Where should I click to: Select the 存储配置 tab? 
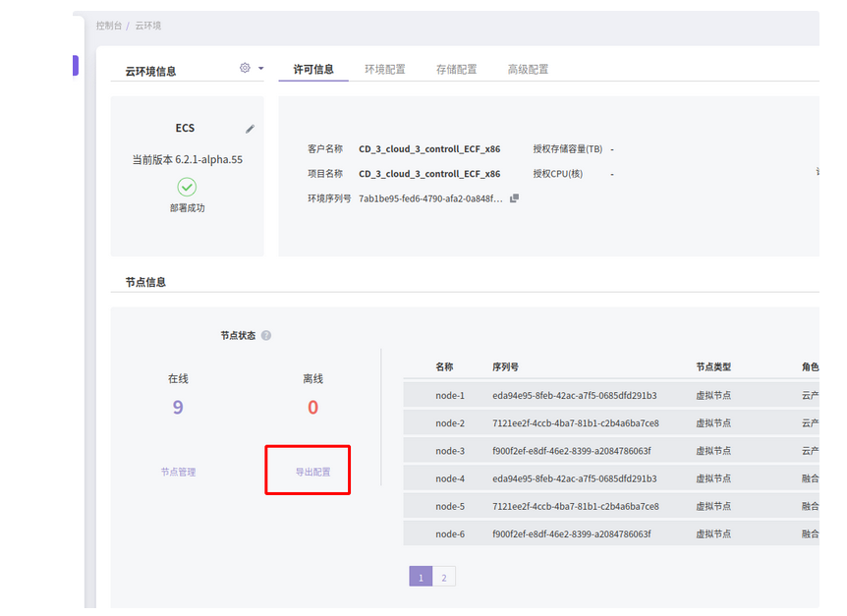456,70
